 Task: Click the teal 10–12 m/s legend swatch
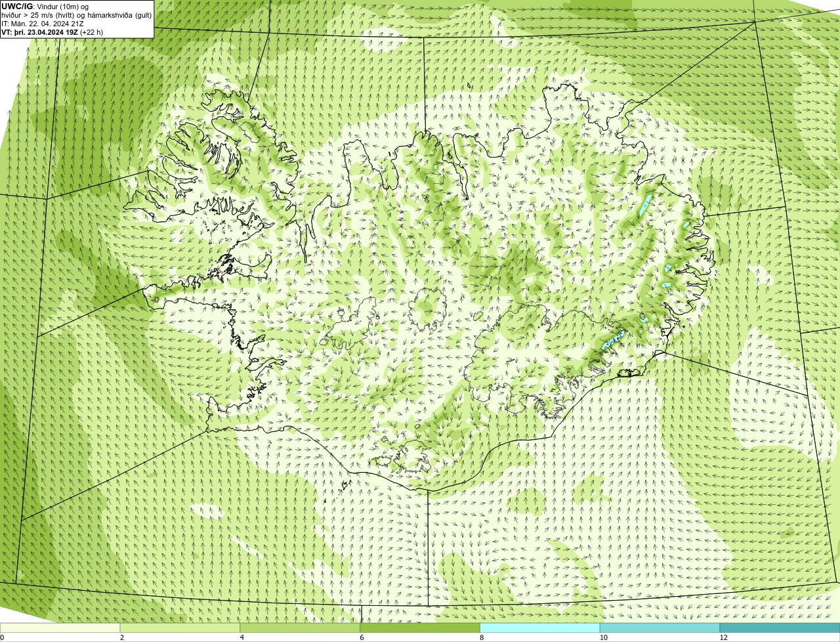coord(660,628)
